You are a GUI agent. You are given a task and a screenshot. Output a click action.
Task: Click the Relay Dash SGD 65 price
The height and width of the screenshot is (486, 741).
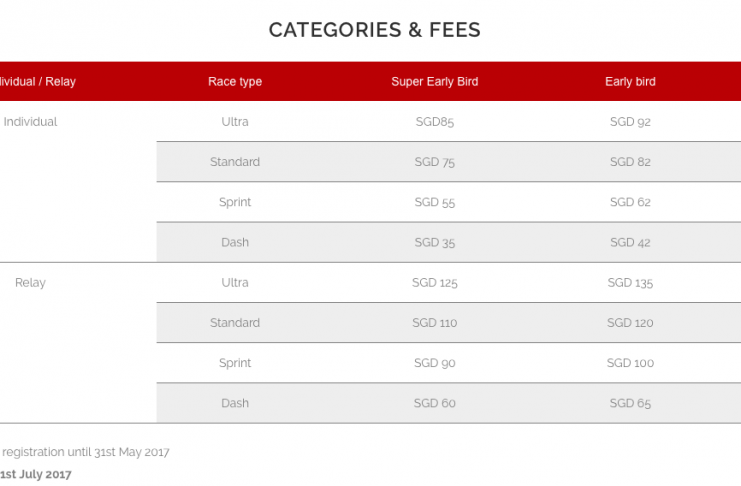pyautogui.click(x=630, y=403)
